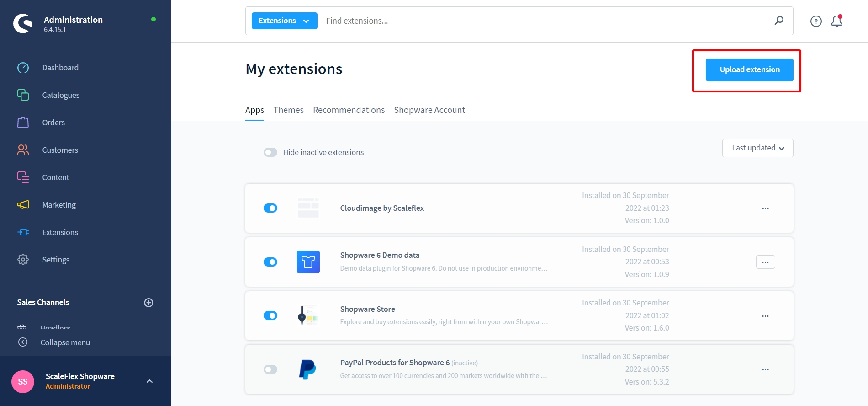Open the Extensions search type dropdown
Screen dimensions: 868x406
[x=284, y=21]
